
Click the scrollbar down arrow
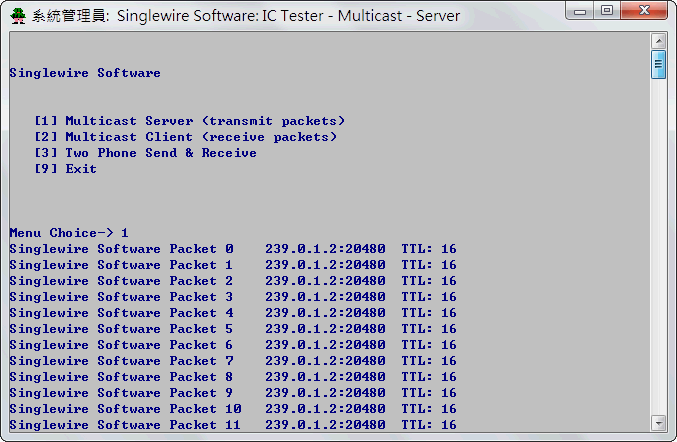click(658, 423)
